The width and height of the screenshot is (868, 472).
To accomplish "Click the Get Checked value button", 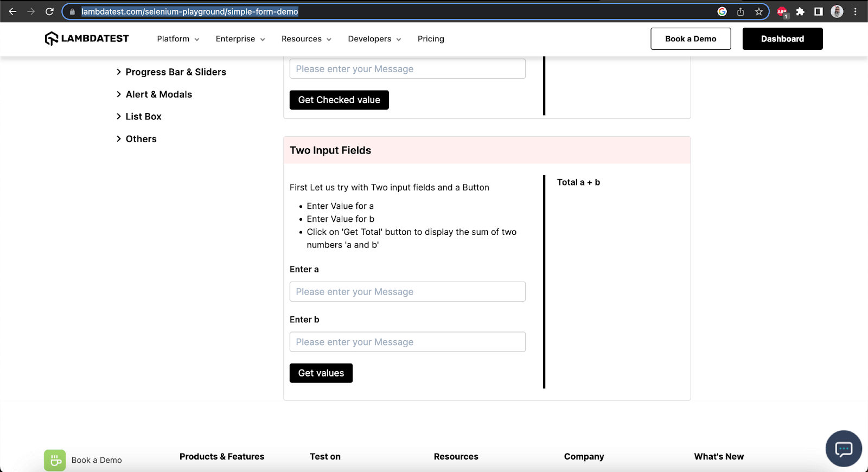I will tap(339, 100).
